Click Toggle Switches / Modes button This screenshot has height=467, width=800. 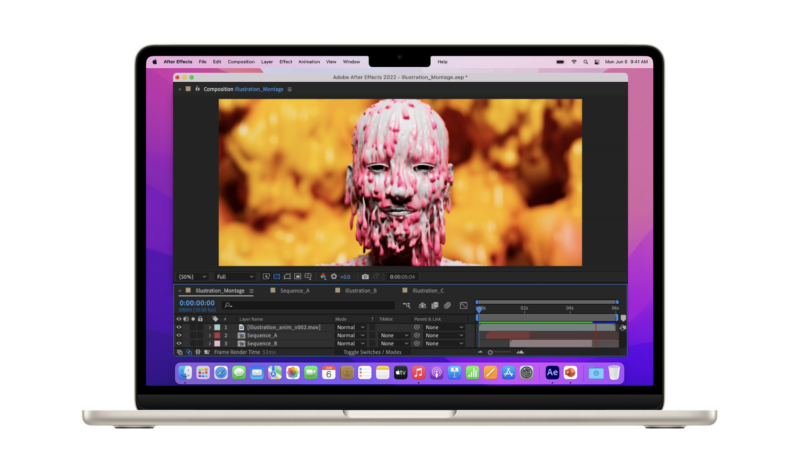[x=372, y=352]
